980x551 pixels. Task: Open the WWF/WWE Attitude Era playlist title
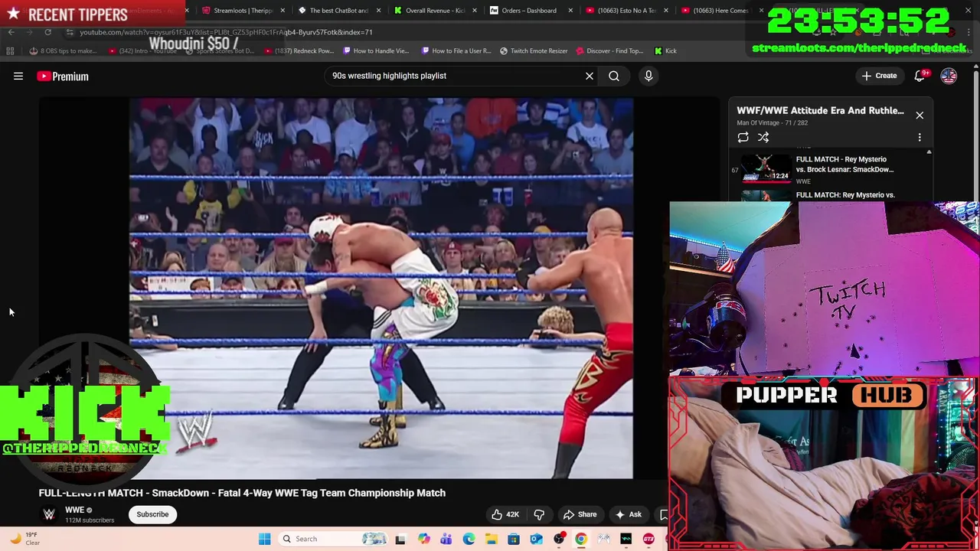coord(820,110)
